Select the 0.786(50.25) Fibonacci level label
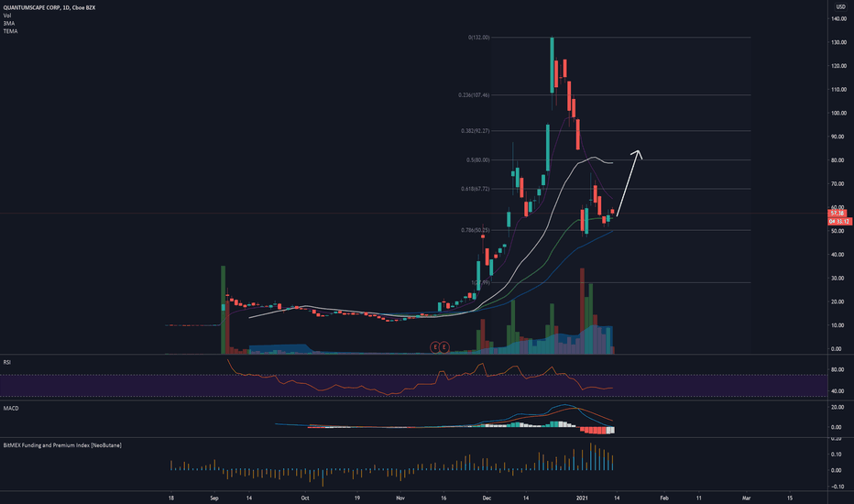This screenshot has width=854, height=504. (x=475, y=230)
